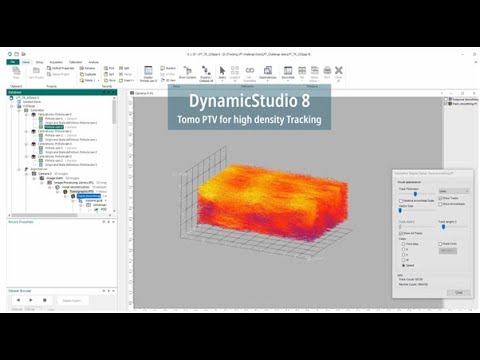480x360 pixels.
Task: Select the U color radio button
Action: [404, 249]
